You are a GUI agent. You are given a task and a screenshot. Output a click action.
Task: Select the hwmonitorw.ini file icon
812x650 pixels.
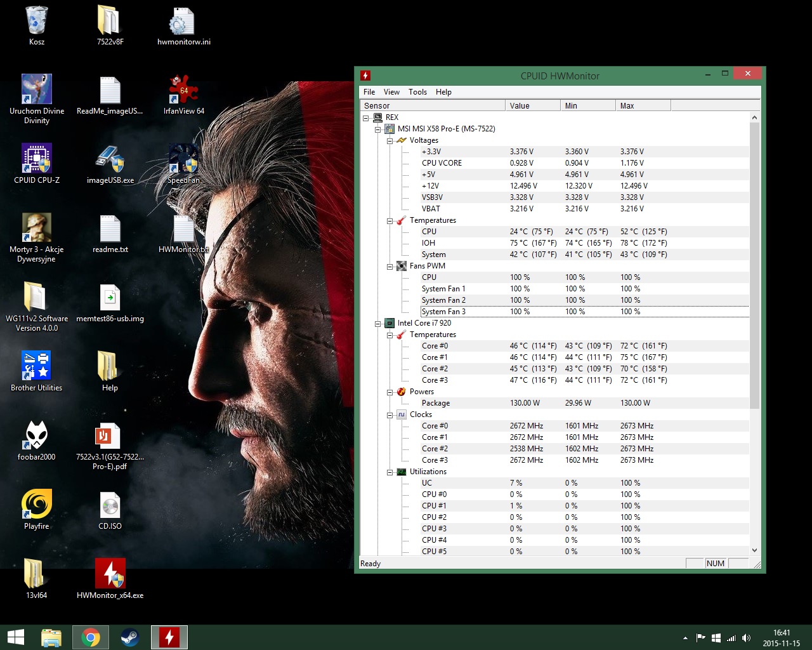[x=183, y=21]
